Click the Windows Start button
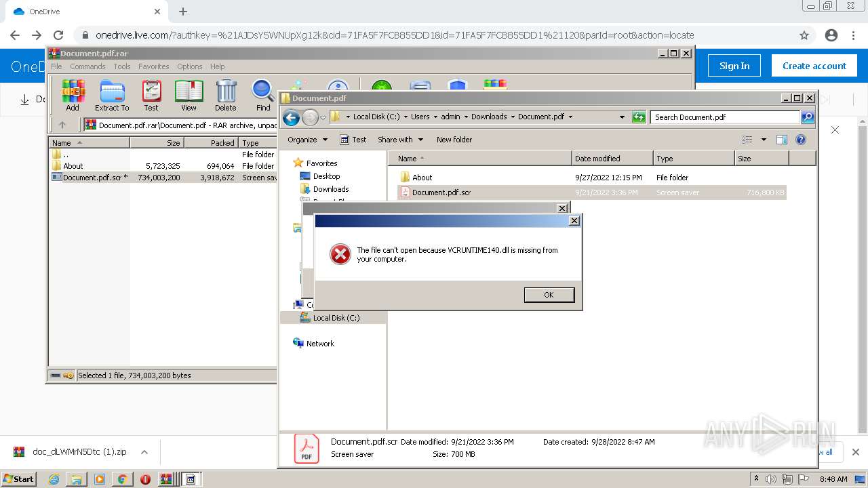868x488 pixels. pos(19,479)
